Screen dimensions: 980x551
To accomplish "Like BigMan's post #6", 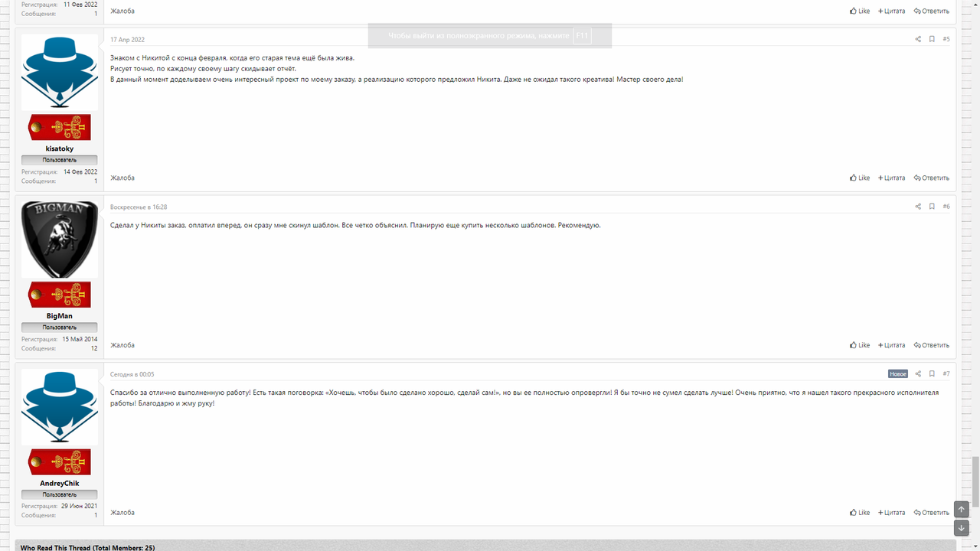I will click(860, 345).
